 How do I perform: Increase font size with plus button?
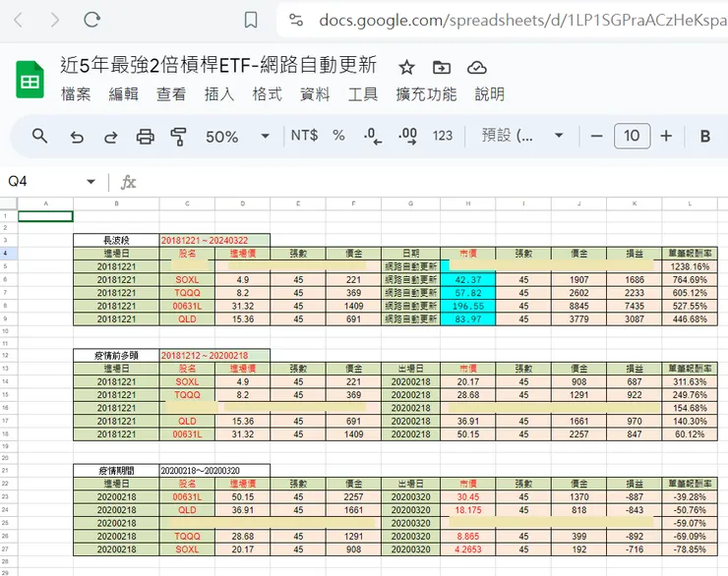pos(666,136)
